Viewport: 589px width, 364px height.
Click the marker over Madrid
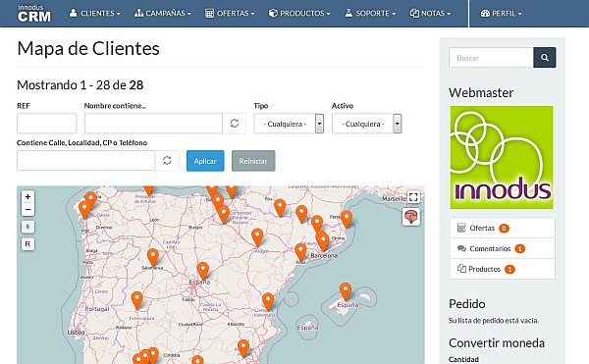(x=203, y=271)
